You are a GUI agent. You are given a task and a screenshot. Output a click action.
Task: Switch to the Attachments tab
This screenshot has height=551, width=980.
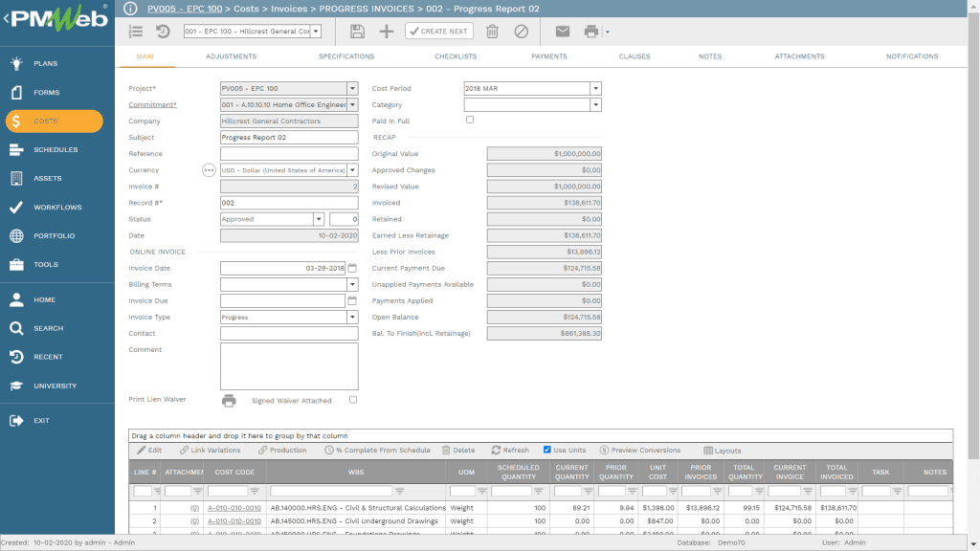pos(799,56)
